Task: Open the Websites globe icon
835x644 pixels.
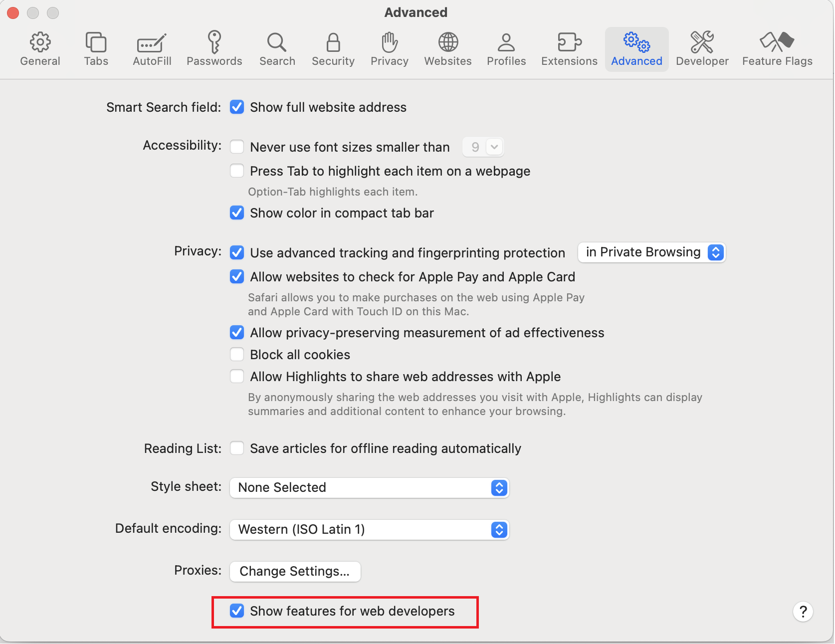Action: click(x=448, y=42)
